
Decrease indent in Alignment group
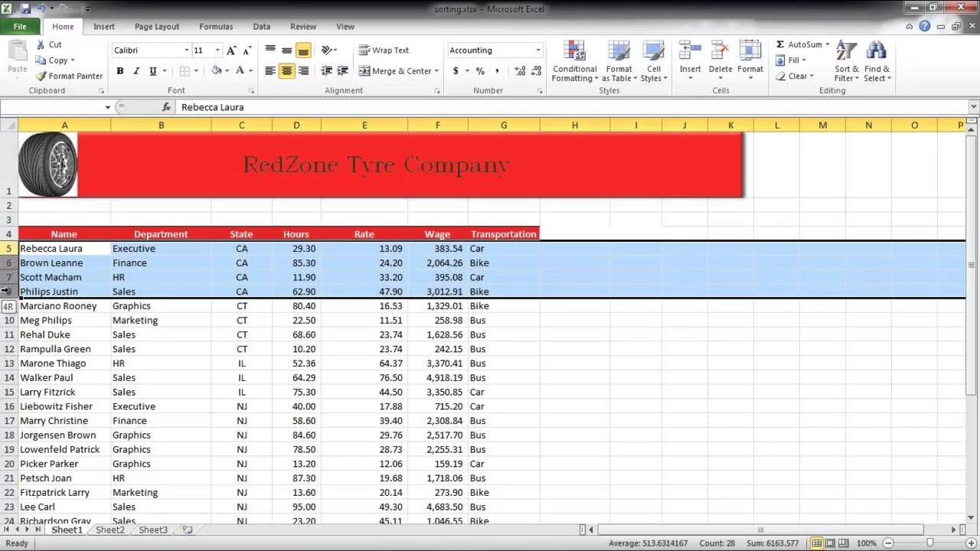(327, 71)
